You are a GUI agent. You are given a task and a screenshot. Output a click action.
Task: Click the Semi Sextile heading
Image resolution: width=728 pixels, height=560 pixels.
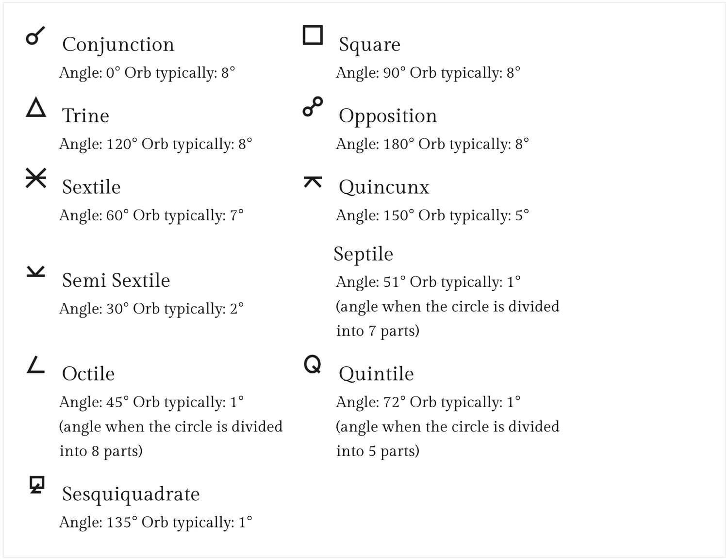(x=116, y=280)
